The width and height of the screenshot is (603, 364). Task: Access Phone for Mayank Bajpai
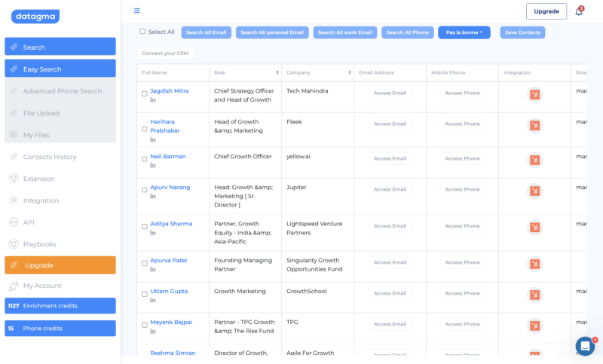(462, 324)
